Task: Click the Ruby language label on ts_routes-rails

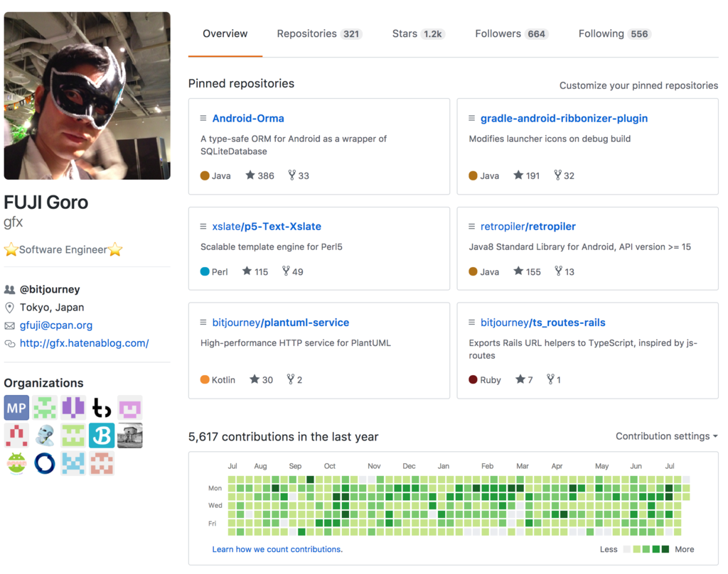Action: coord(491,380)
